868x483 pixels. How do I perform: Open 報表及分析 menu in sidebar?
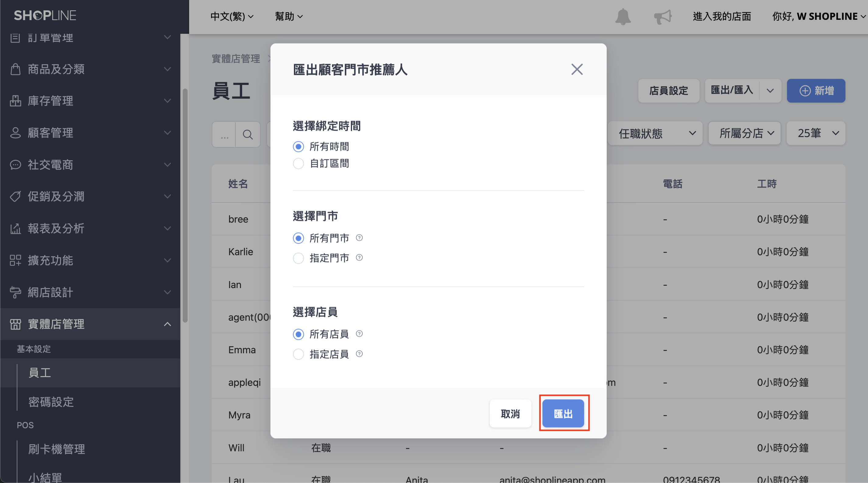pyautogui.click(x=90, y=228)
